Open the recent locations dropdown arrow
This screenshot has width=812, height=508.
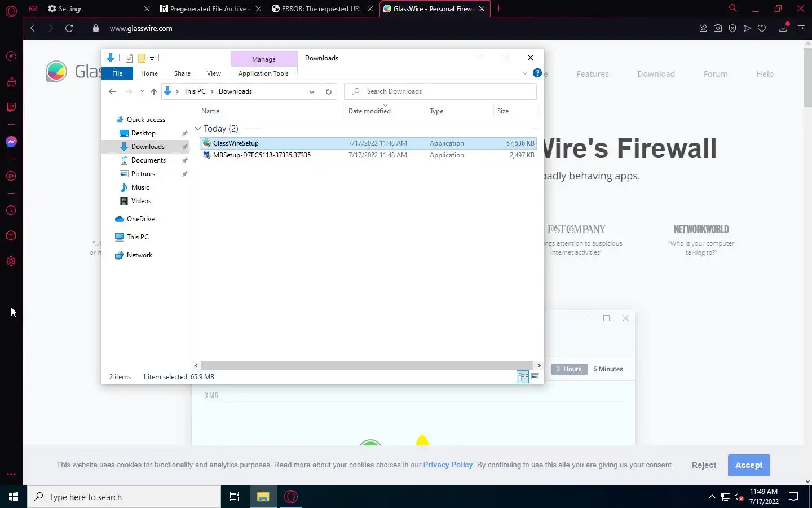[x=142, y=91]
